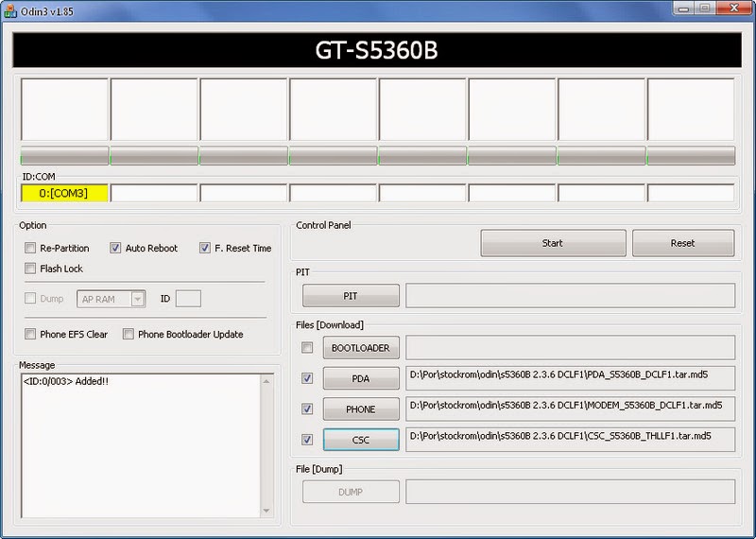
Task: Check Phone Bootloader Update
Action: (129, 334)
